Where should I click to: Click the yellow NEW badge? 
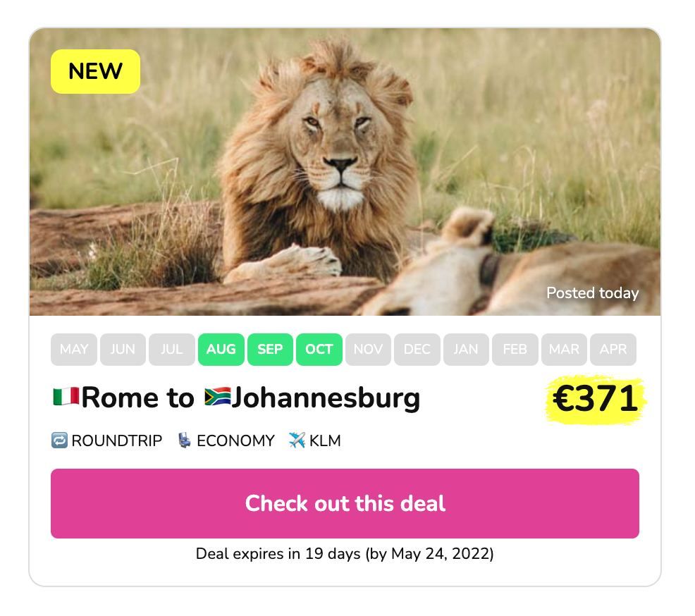pyautogui.click(x=95, y=71)
